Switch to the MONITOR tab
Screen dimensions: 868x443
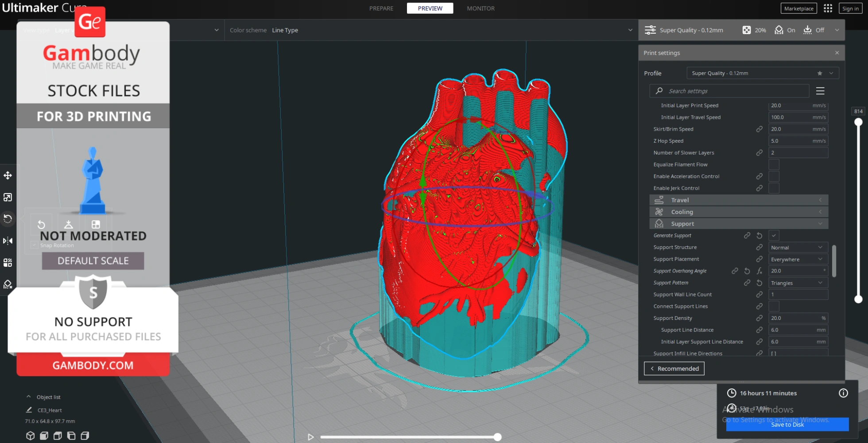click(x=480, y=8)
